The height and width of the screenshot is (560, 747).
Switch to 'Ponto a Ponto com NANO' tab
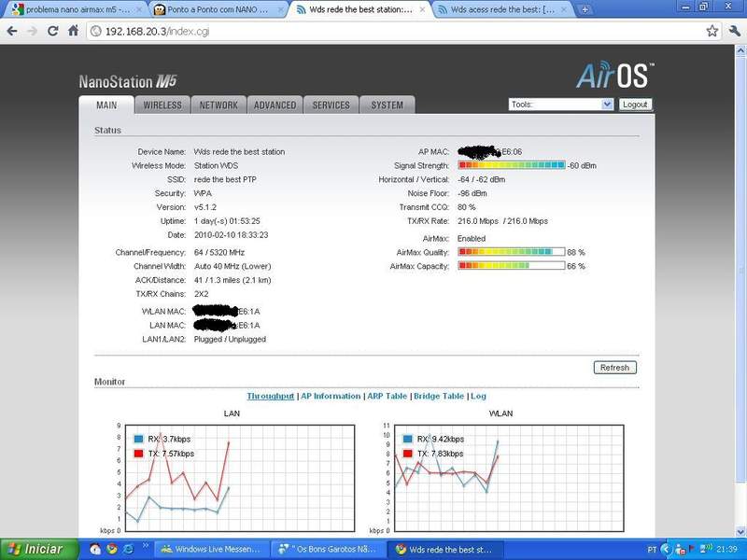pos(215,9)
